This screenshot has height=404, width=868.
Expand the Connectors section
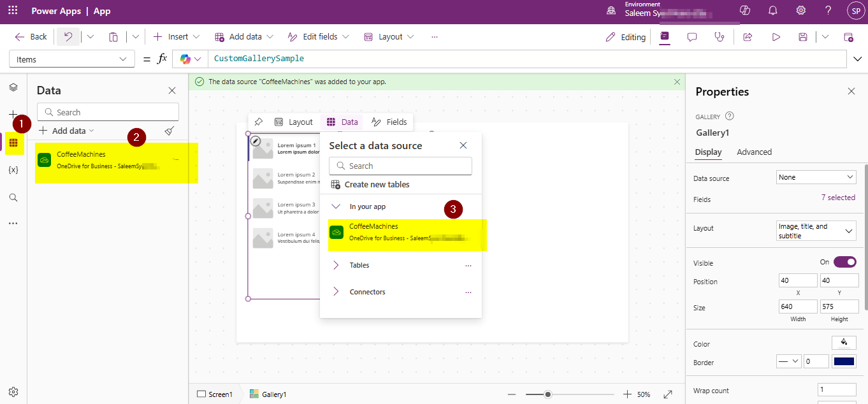pyautogui.click(x=336, y=292)
